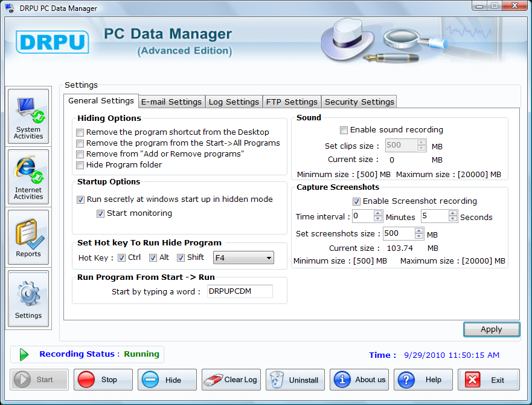Open Reports sidebar panel

tap(28, 237)
